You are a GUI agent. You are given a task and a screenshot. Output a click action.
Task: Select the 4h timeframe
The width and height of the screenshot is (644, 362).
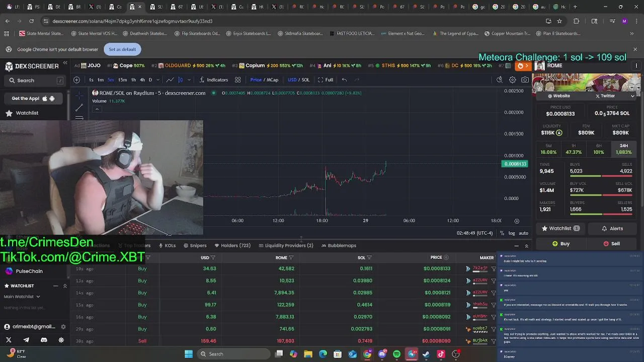coord(142,79)
